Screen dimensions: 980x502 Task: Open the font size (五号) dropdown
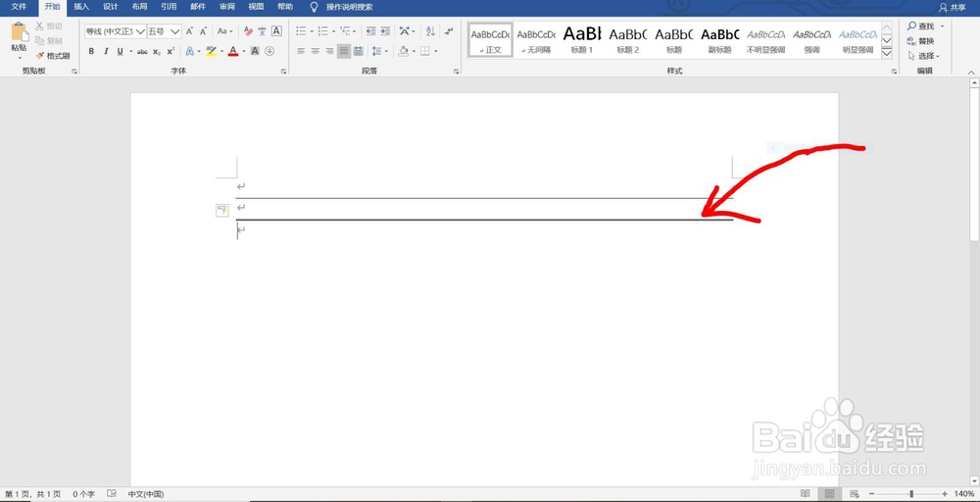(175, 31)
